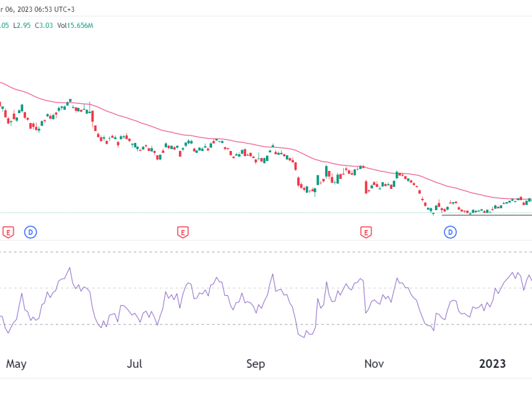Click the earnings E marker near May
The height and width of the screenshot is (399, 532).
[9, 232]
